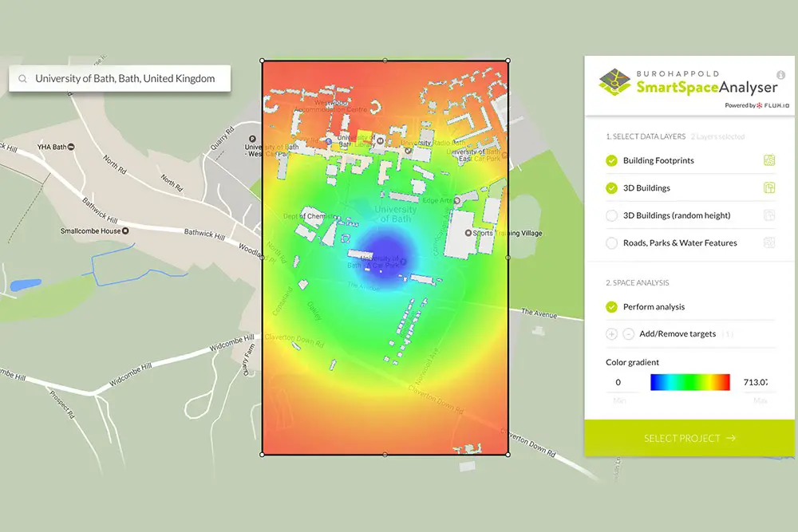Enable the 3D Buildings (random height) layer
The height and width of the screenshot is (532, 798).
pos(612,215)
